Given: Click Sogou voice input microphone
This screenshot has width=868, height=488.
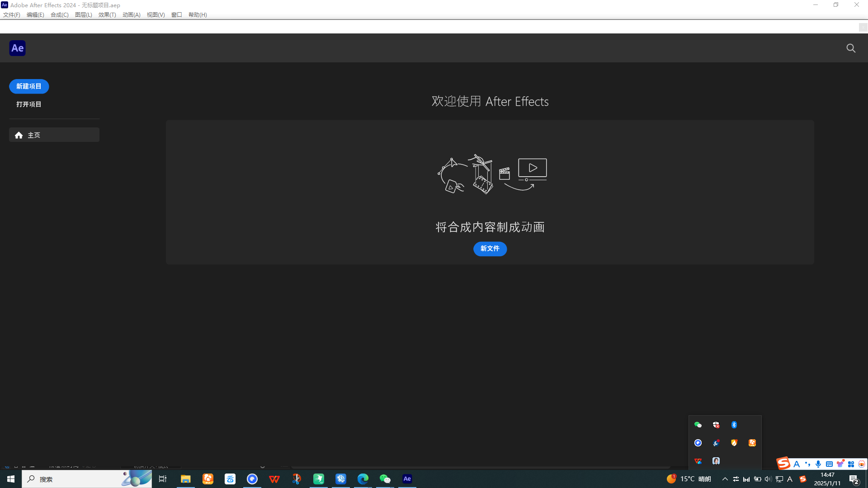Looking at the screenshot, I should (818, 464).
